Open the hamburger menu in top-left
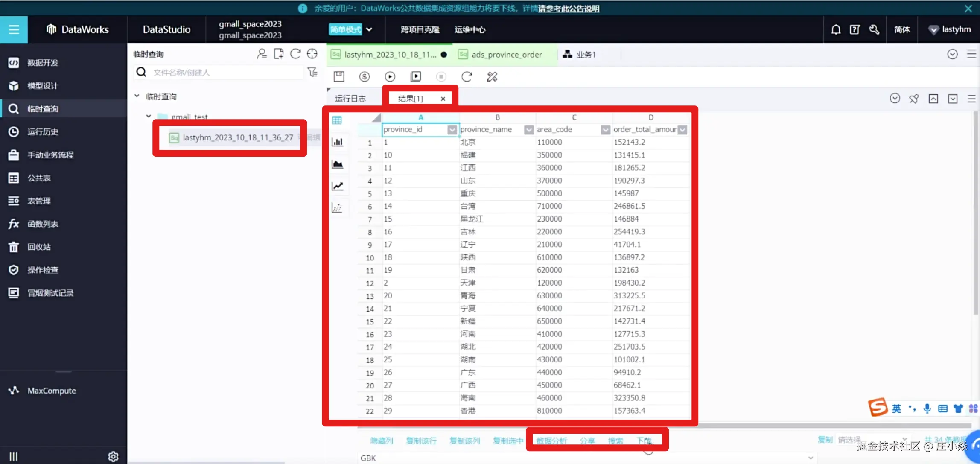Image resolution: width=980 pixels, height=464 pixels. [14, 29]
